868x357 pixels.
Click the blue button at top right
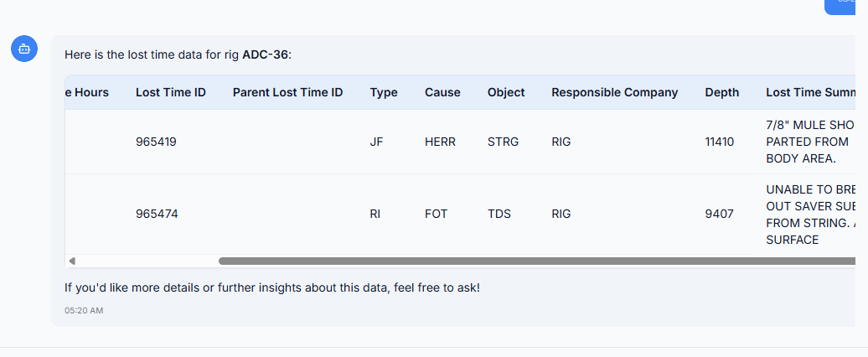pos(846,6)
